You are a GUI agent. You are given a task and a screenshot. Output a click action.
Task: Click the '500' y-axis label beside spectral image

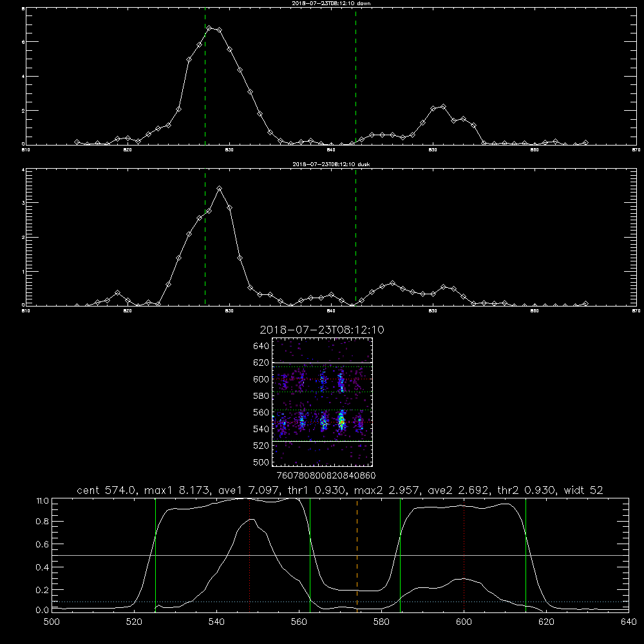tap(261, 462)
